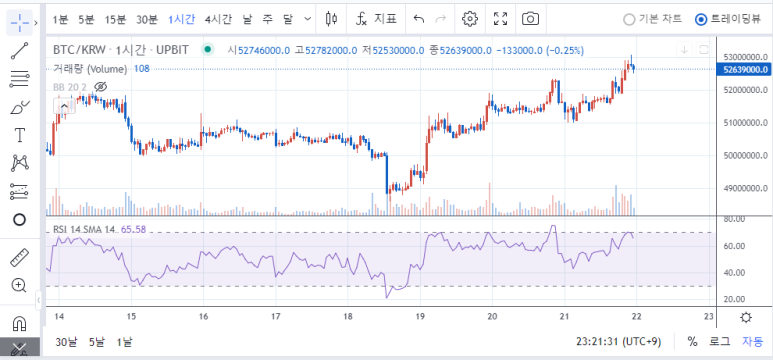Screen dimensions: 773x360
Task: Open the XABCD pattern tool
Action: 19,163
